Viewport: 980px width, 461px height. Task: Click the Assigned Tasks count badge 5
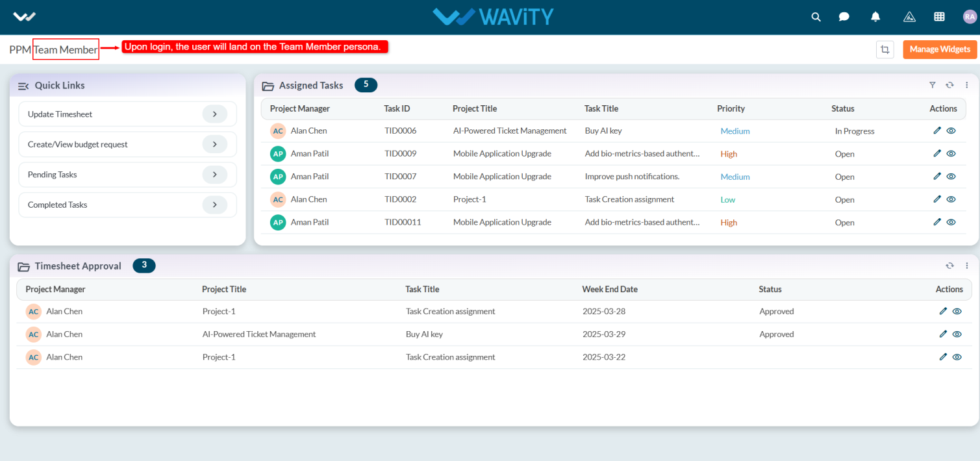pos(366,84)
